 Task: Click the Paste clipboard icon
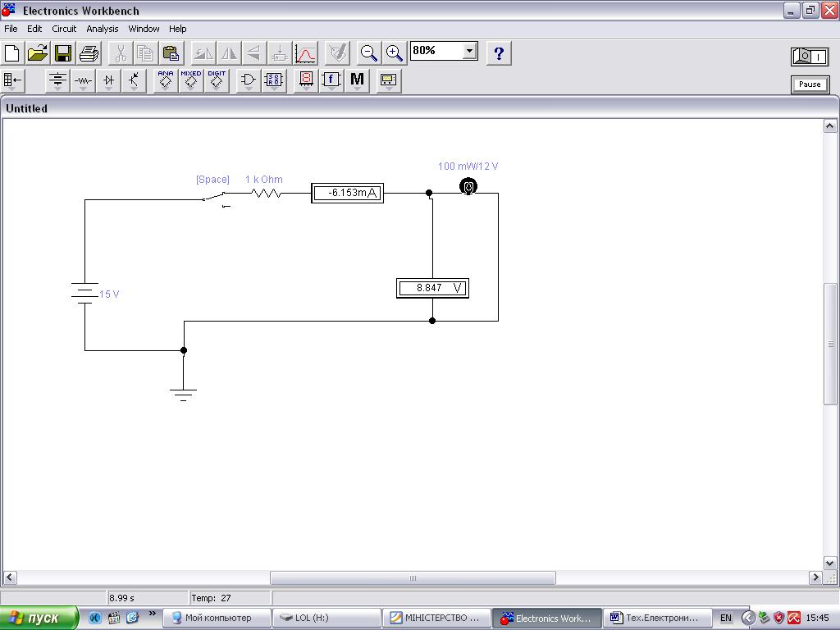click(x=171, y=53)
